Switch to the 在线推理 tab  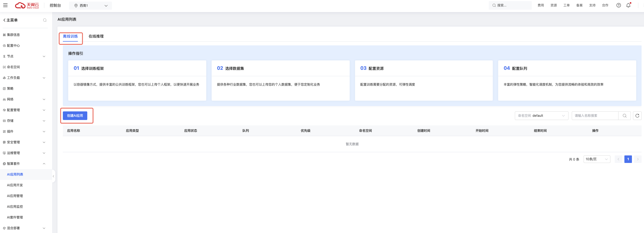96,36
